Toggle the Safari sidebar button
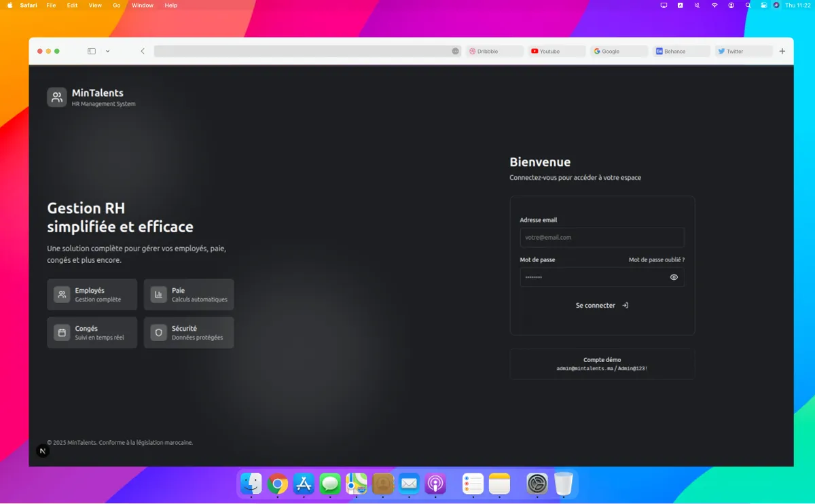The height and width of the screenshot is (504, 815). click(92, 51)
